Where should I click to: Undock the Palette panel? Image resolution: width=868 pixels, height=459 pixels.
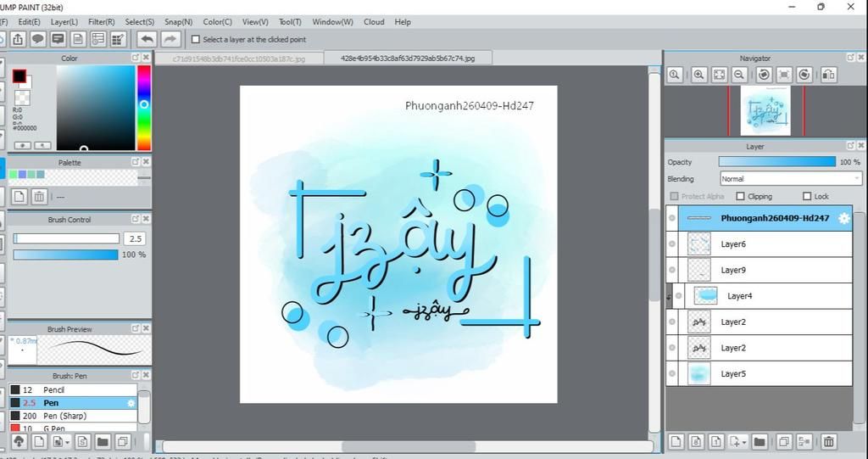[x=136, y=161]
